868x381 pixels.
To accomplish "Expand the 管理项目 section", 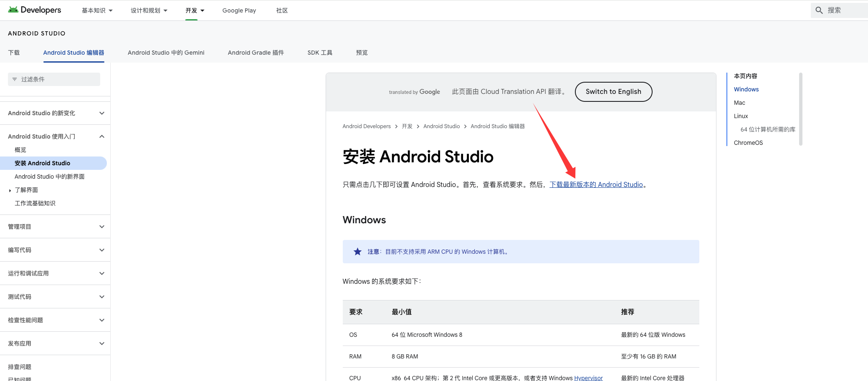I will (x=101, y=227).
